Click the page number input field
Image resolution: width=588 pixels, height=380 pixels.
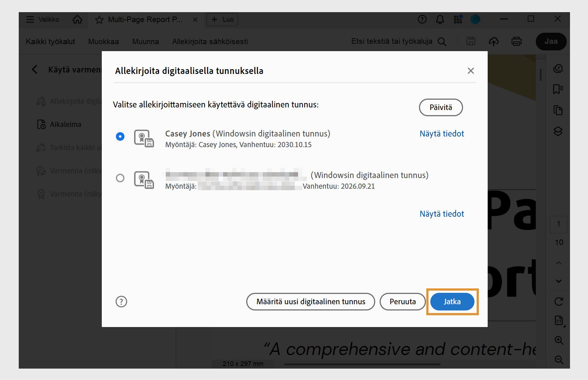(558, 224)
